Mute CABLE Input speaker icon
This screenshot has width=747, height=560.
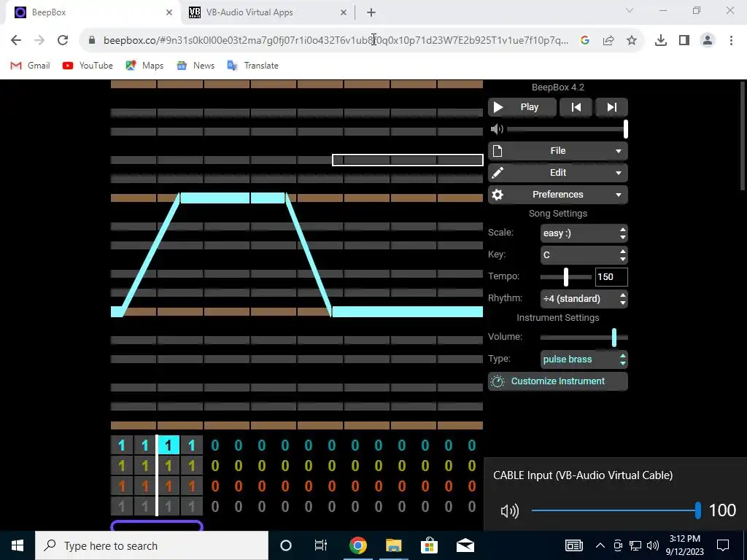coord(509,511)
